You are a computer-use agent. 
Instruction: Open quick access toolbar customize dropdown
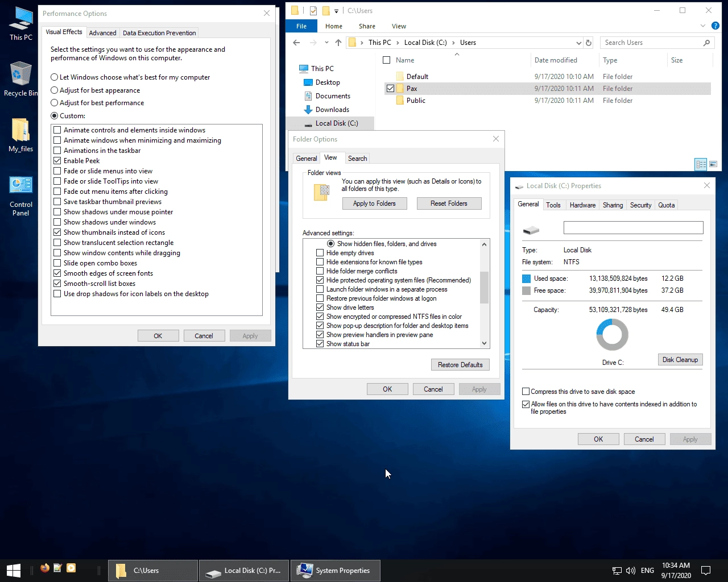pyautogui.click(x=336, y=11)
